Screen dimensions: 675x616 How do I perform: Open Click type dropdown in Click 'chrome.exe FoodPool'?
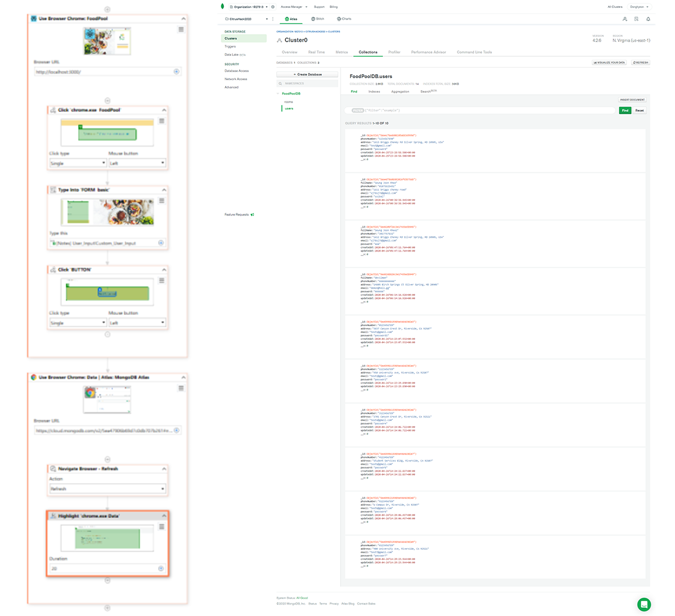[78, 163]
